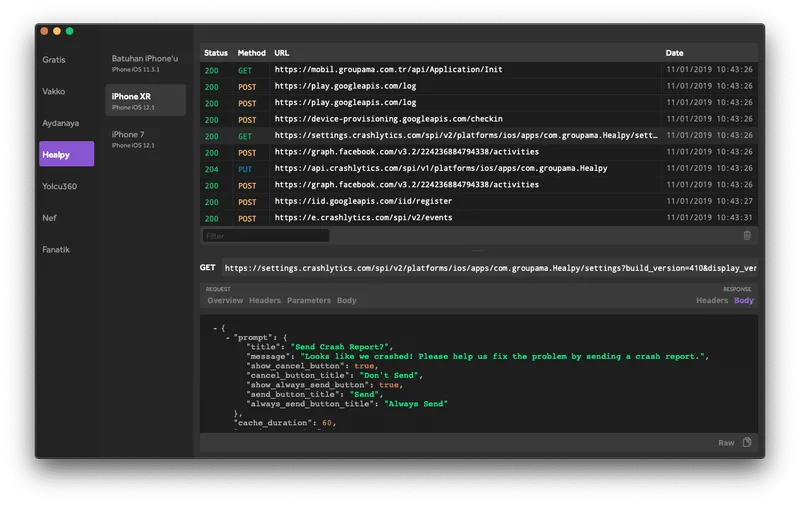Click the trash icon to clear requests
The width and height of the screenshot is (800, 505).
tap(747, 235)
